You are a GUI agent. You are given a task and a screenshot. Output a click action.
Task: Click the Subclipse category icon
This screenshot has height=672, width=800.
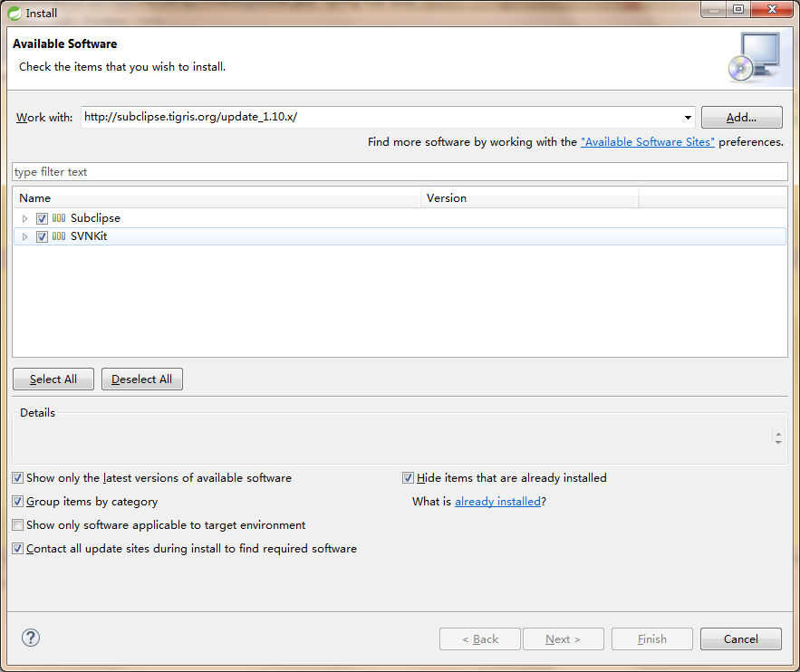point(59,218)
